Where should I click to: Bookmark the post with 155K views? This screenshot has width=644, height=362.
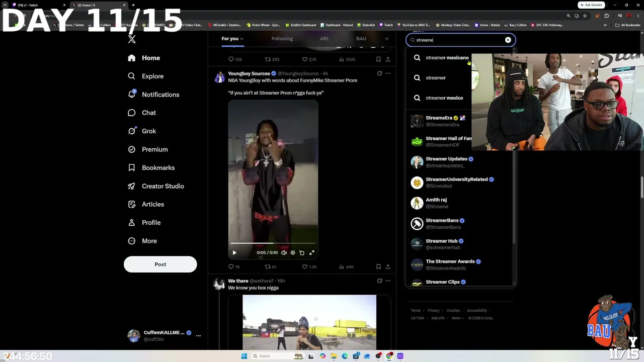[x=378, y=59]
